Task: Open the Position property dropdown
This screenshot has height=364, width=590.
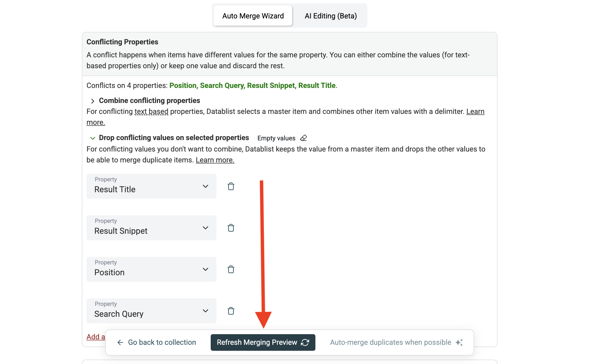Action: 151,269
